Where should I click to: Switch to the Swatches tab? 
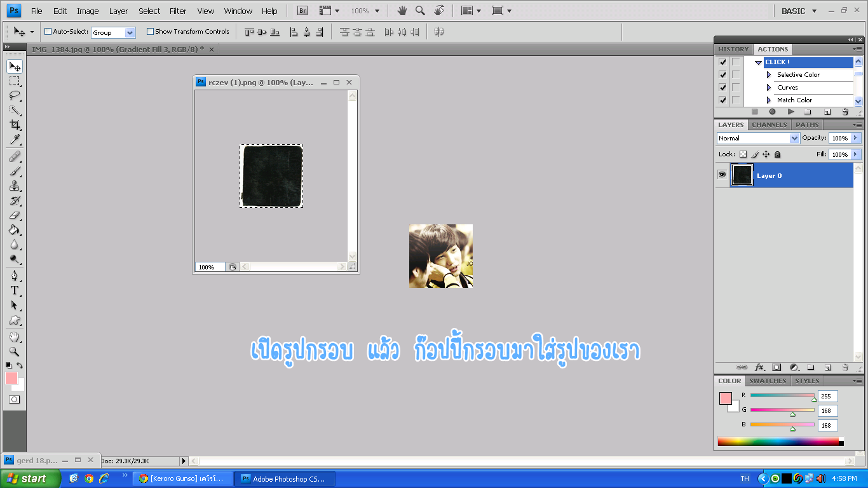point(768,381)
